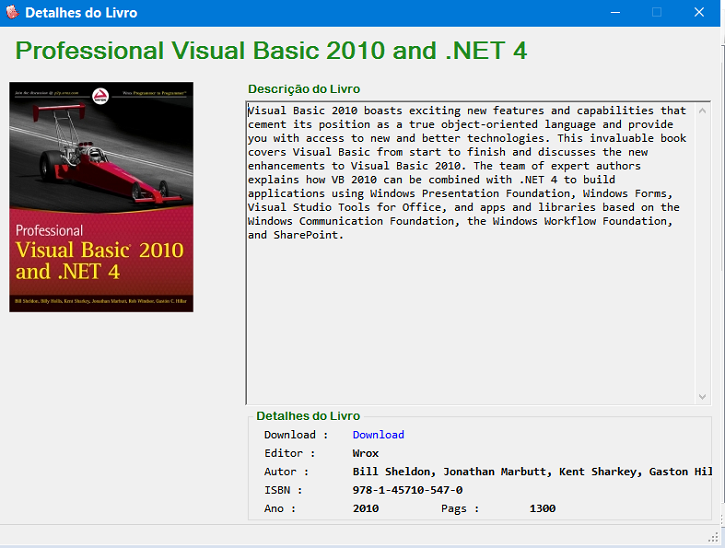Click the book cover image
725x548 pixels.
pyautogui.click(x=101, y=197)
